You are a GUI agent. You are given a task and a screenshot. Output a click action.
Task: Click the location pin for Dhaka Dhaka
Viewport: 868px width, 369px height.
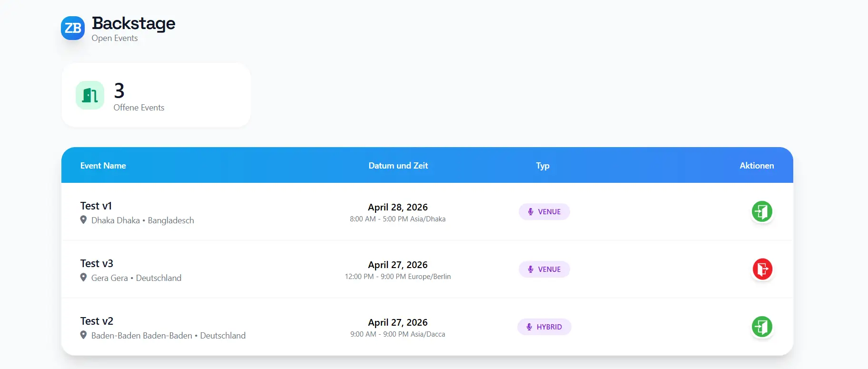click(83, 220)
